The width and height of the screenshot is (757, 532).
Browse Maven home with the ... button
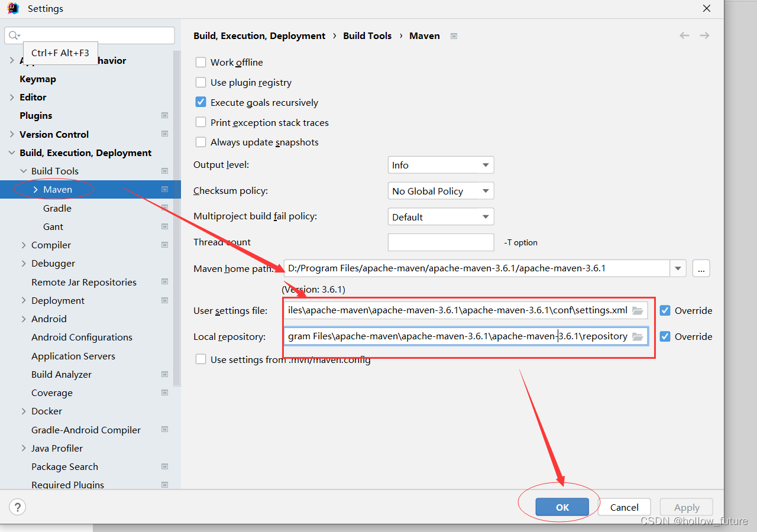click(x=701, y=268)
